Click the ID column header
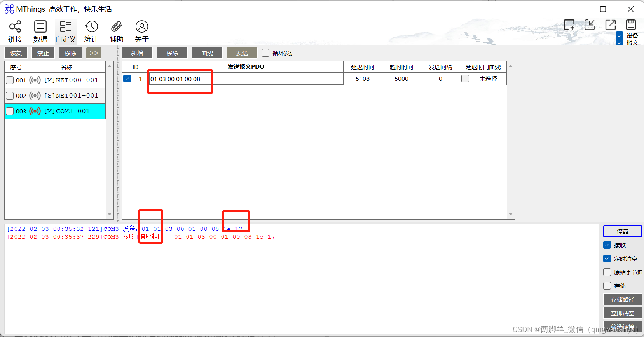Image resolution: width=644 pixels, height=337 pixels. point(135,67)
